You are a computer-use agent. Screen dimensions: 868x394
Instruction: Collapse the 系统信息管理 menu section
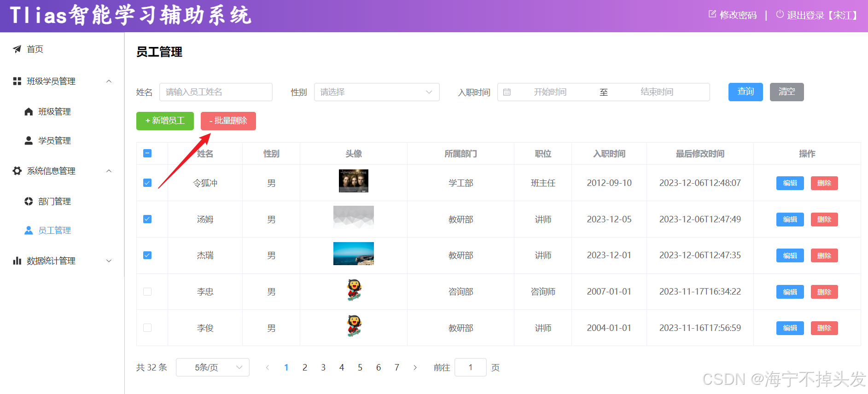(x=109, y=171)
